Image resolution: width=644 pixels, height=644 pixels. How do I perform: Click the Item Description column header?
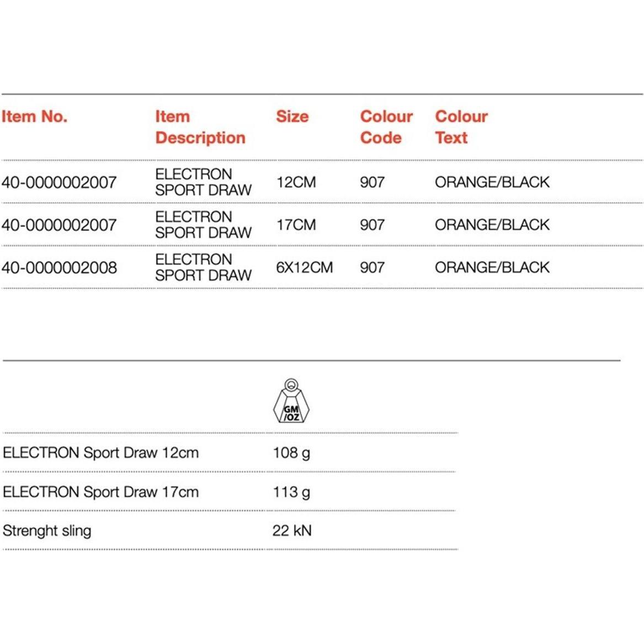coord(200,127)
